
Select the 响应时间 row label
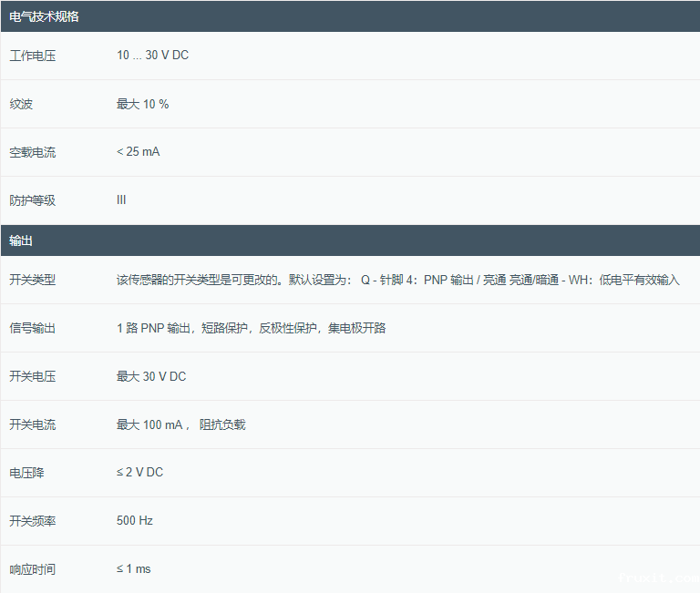(x=33, y=569)
